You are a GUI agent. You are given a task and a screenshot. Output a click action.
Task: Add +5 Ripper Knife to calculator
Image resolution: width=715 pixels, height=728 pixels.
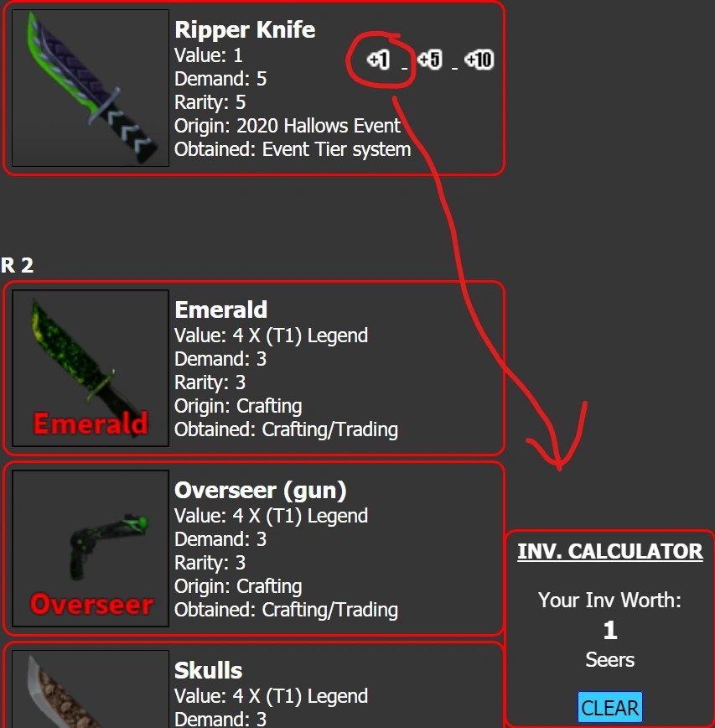click(430, 60)
